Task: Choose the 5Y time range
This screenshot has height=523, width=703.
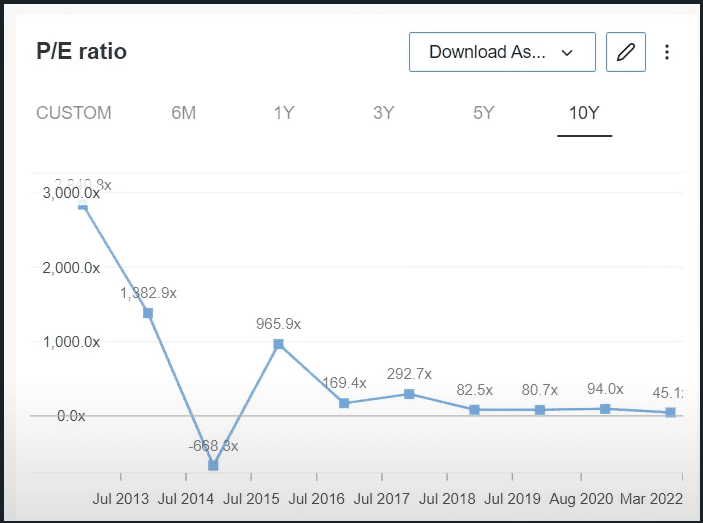Action: 484,113
